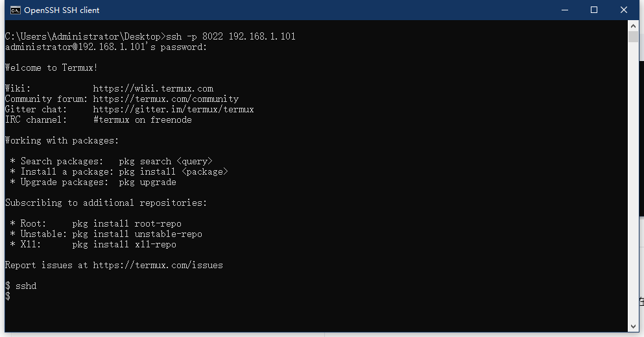Click the termux.com/issues URL

[158, 265]
